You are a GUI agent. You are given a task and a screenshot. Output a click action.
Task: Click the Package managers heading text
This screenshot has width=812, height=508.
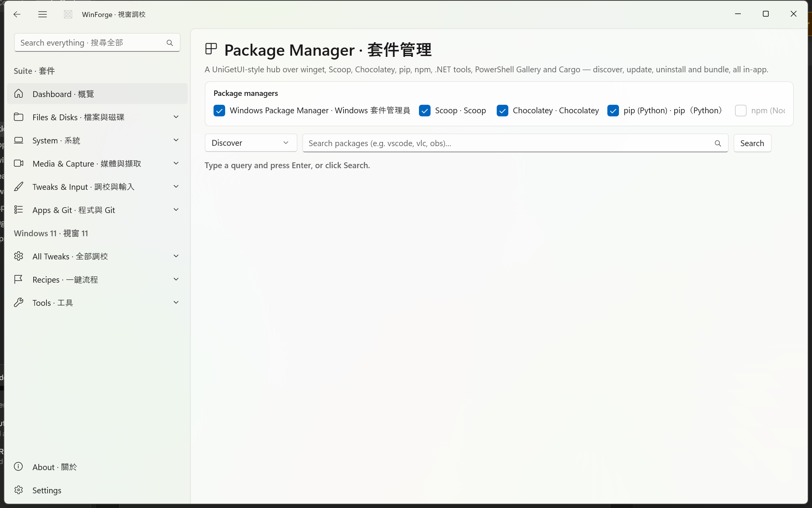coord(246,93)
